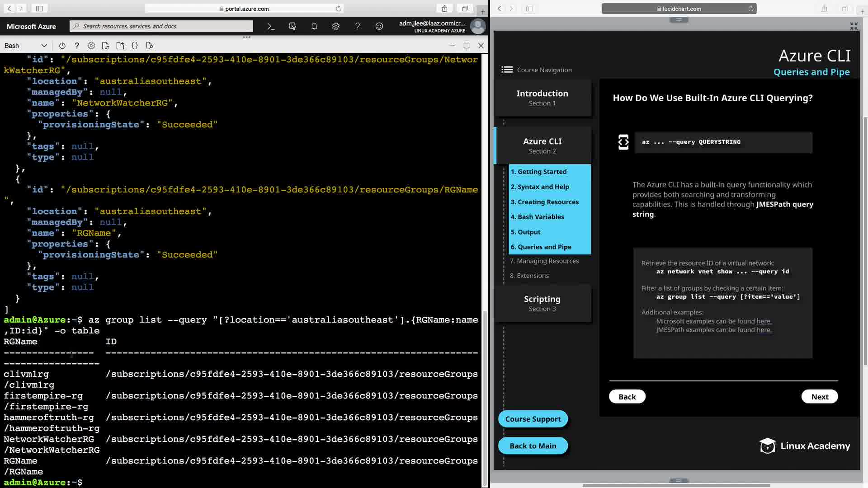Open Azure notifications bell
The image size is (868, 488).
314,26
